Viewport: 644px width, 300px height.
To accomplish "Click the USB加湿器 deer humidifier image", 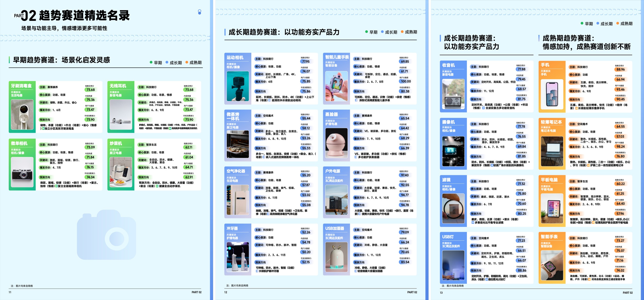I will [x=336, y=257].
